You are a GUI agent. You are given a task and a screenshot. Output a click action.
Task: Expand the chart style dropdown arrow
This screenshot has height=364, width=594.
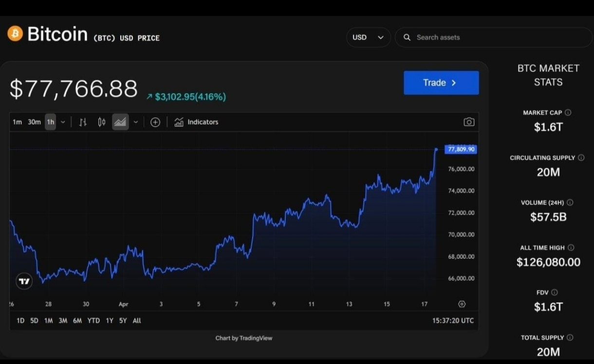(x=136, y=122)
